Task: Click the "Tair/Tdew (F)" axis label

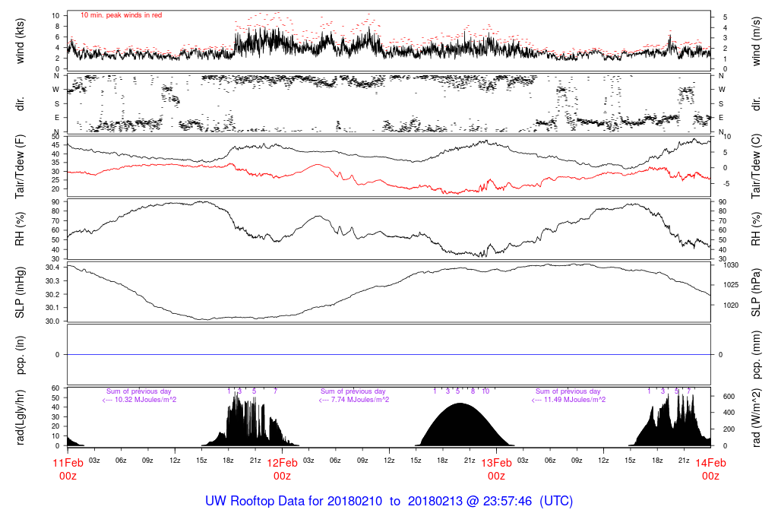Action: [20, 166]
